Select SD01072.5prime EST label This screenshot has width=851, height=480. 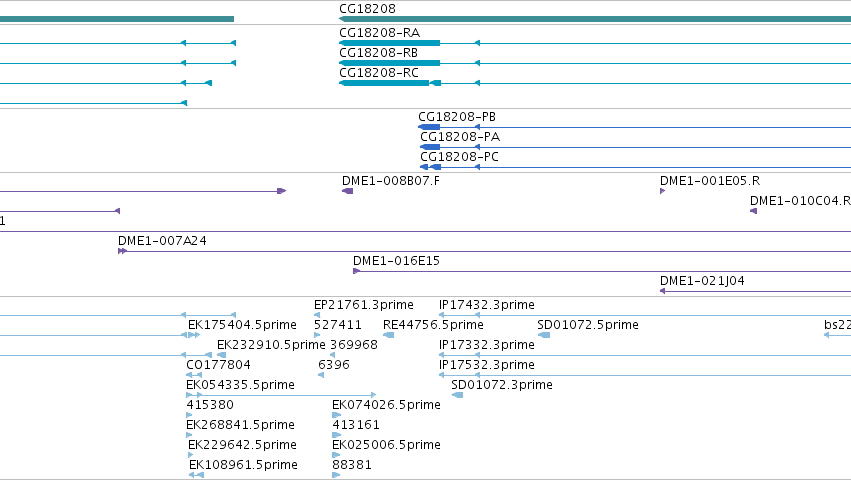coord(588,325)
